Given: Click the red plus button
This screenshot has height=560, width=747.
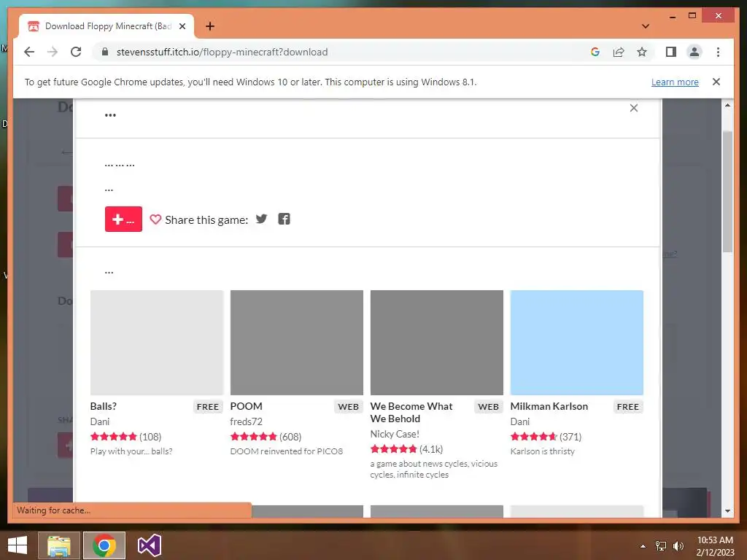Looking at the screenshot, I should point(123,219).
